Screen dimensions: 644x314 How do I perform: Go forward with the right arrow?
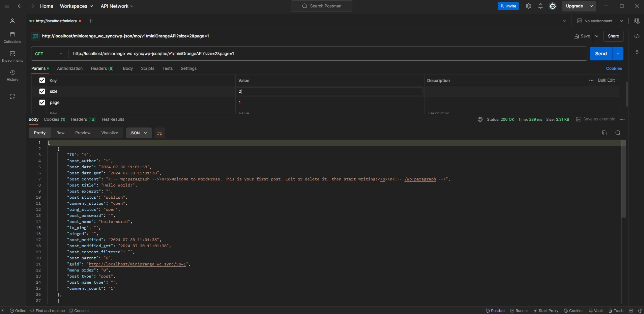(x=32, y=6)
